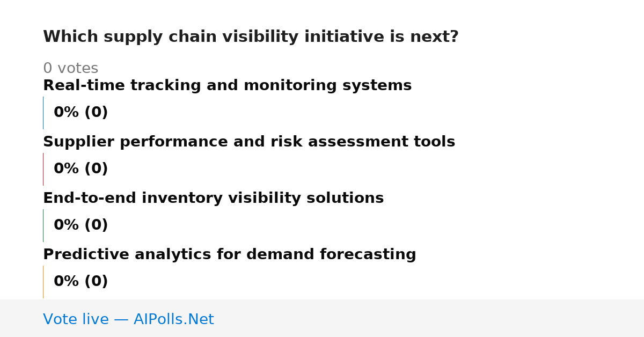Click 0% (0) result for Predictive analytics

point(80,282)
